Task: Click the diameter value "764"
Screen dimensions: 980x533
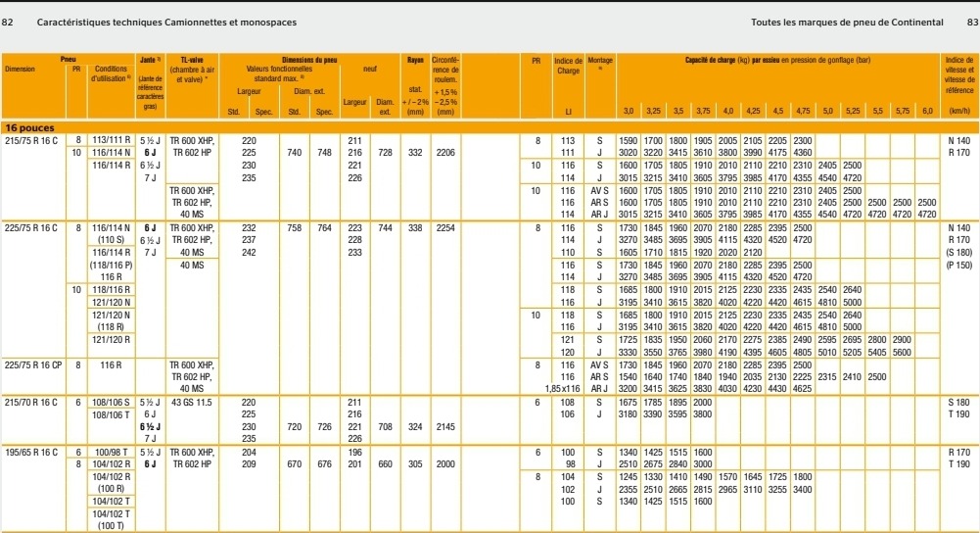Action: tap(324, 228)
